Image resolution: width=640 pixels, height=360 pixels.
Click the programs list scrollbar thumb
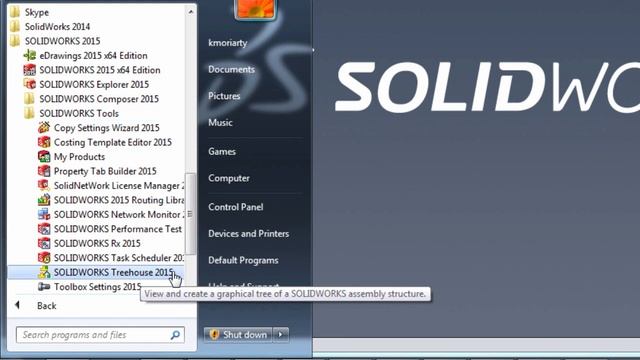191,213
